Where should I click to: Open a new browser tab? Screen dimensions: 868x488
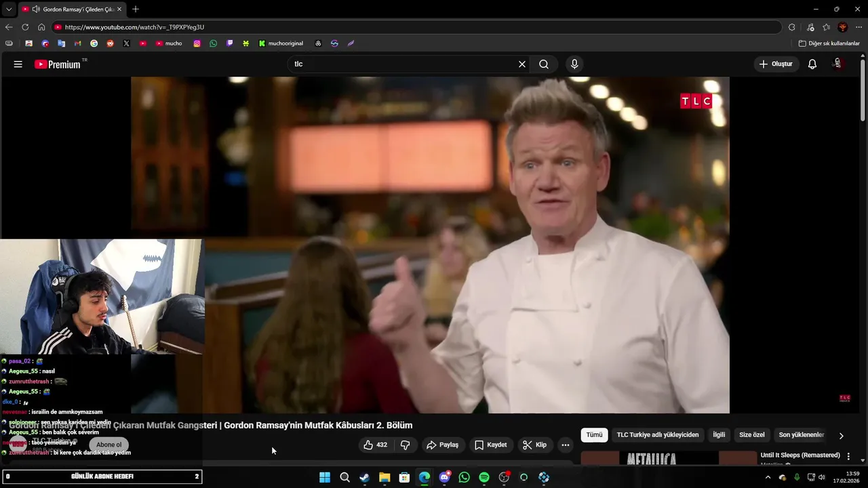[x=136, y=9]
